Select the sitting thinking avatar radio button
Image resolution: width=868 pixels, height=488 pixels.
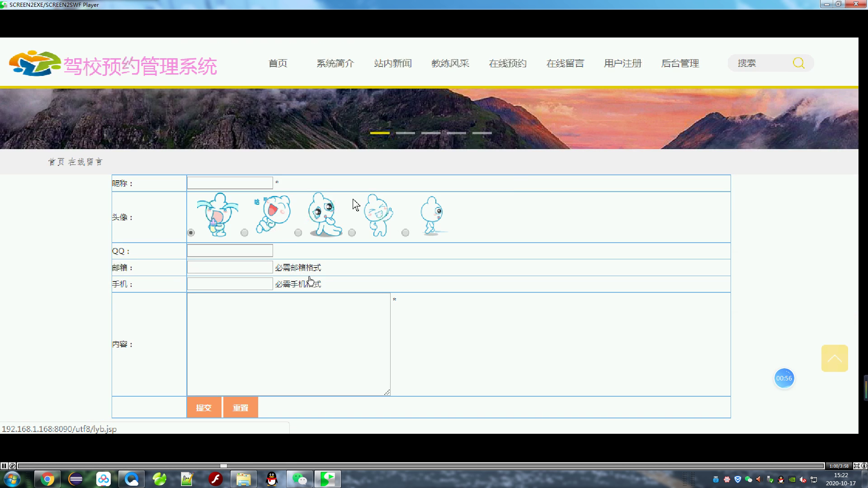(x=298, y=233)
